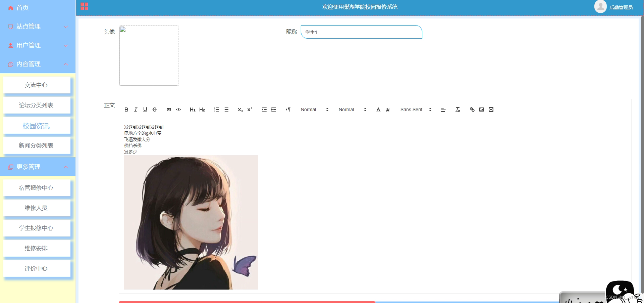
Task: Open 维修安排 page
Action: [x=37, y=248]
